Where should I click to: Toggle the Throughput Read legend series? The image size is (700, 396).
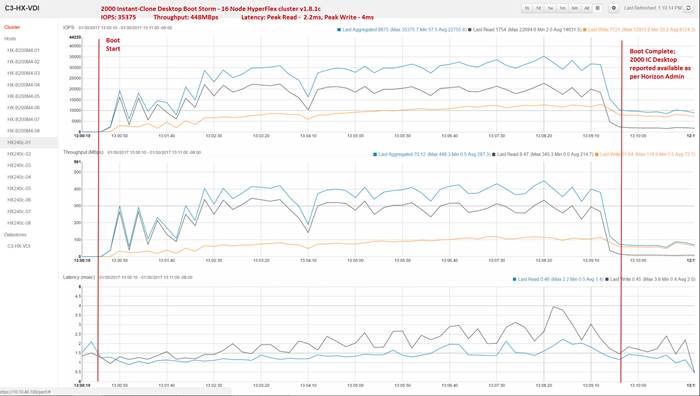pyautogui.click(x=542, y=154)
